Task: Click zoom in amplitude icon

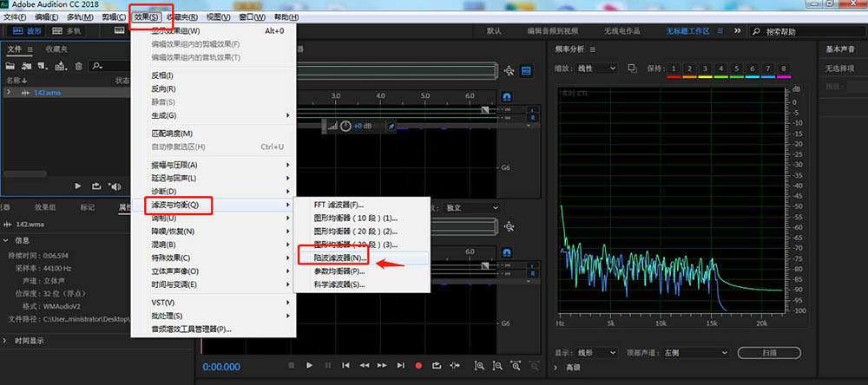Action: pos(479,365)
